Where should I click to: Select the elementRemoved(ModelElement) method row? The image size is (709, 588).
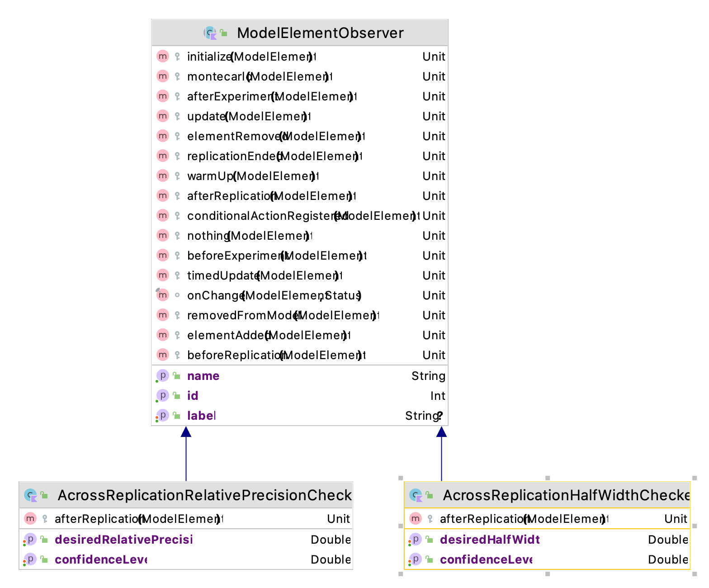point(300,136)
